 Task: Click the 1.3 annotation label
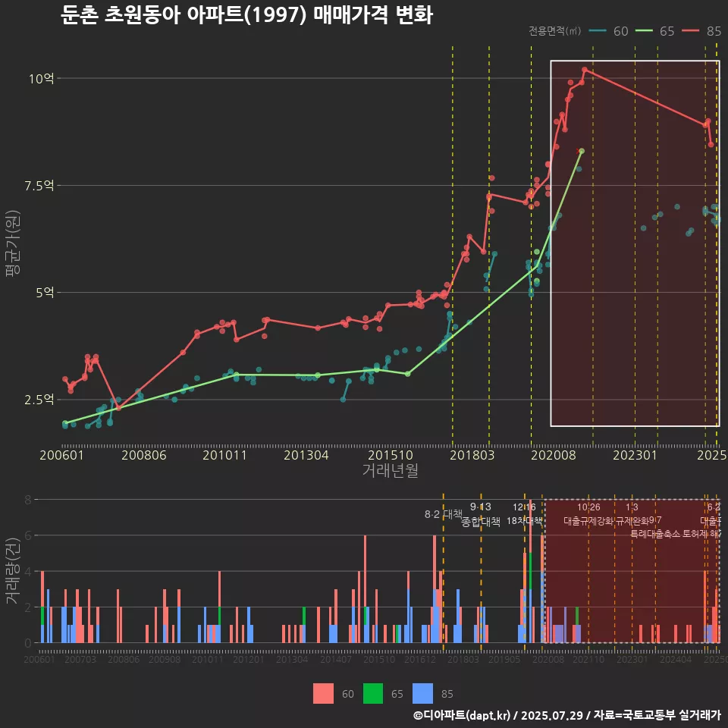click(x=632, y=507)
